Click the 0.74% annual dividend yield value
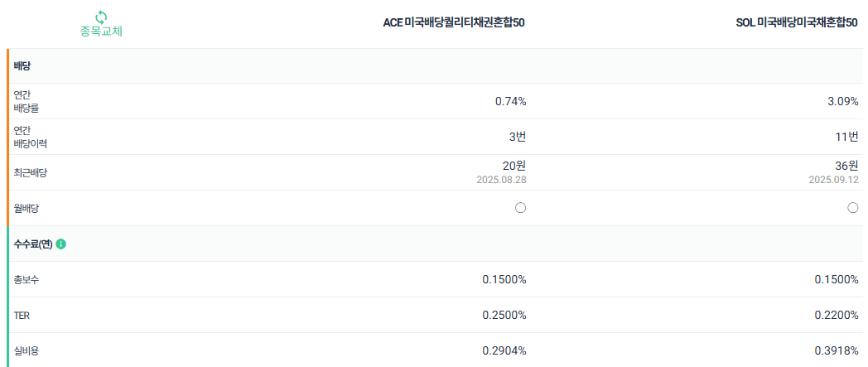868x367 pixels. 510,101
